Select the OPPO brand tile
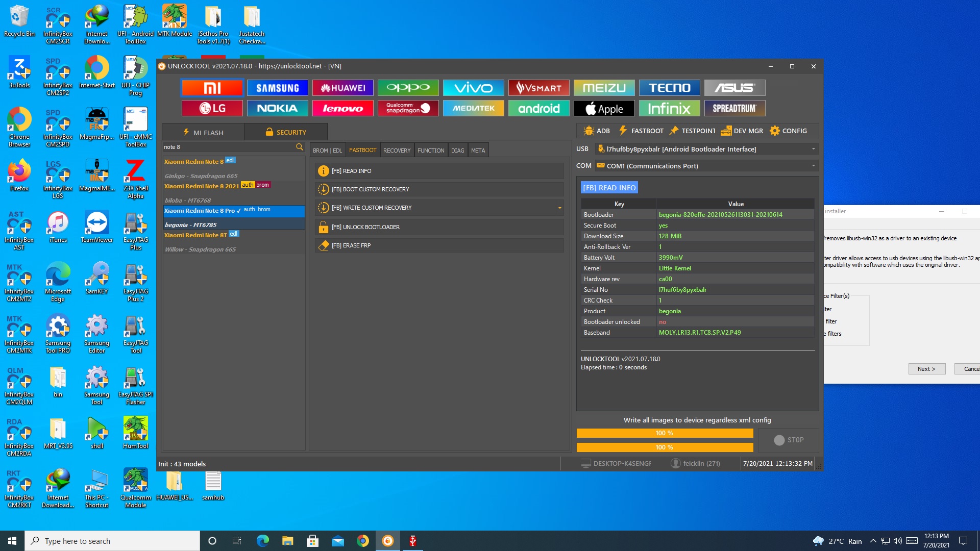The height and width of the screenshot is (551, 980). click(x=408, y=88)
